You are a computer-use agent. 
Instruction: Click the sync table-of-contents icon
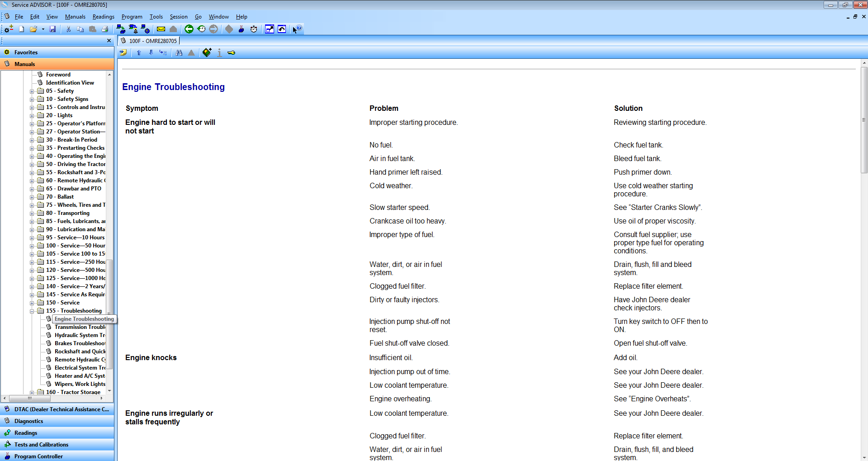163,52
